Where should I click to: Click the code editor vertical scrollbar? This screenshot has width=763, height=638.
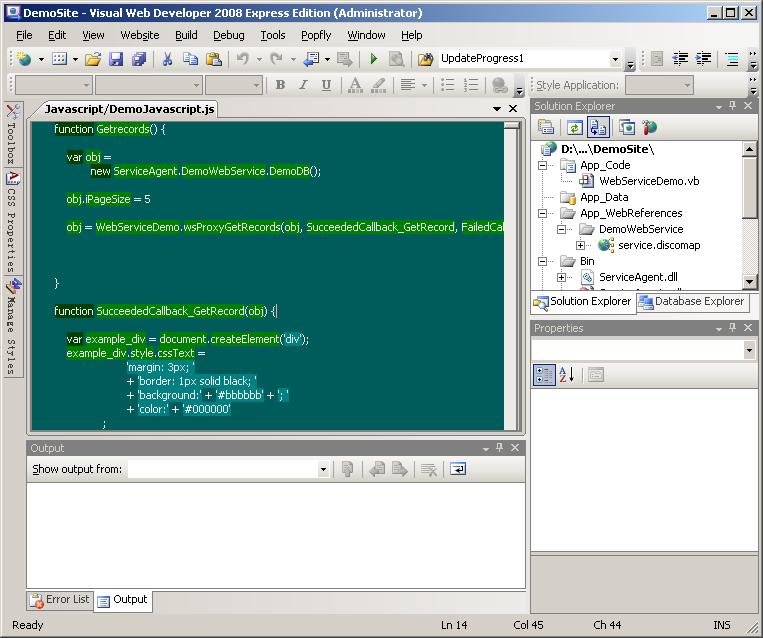pyautogui.click(x=511, y=275)
